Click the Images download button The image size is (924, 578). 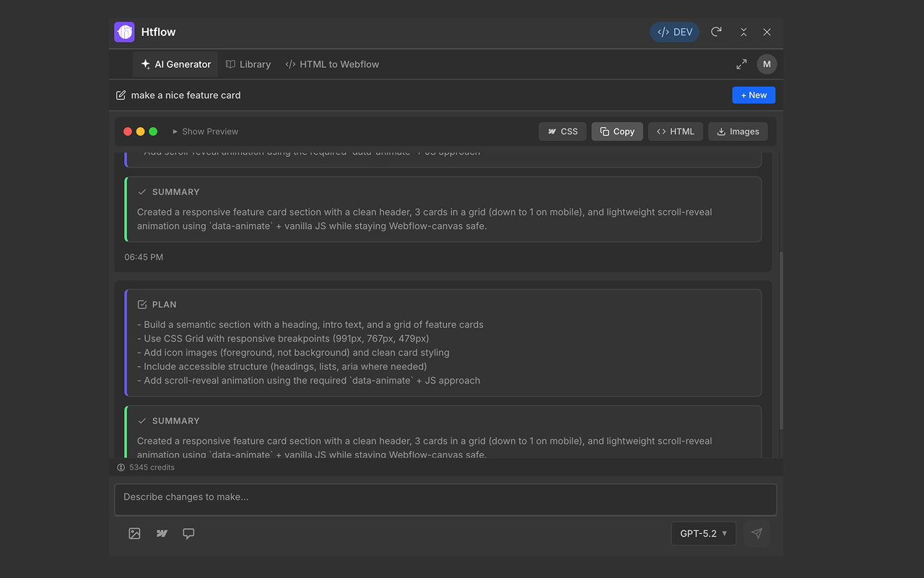[x=738, y=131]
